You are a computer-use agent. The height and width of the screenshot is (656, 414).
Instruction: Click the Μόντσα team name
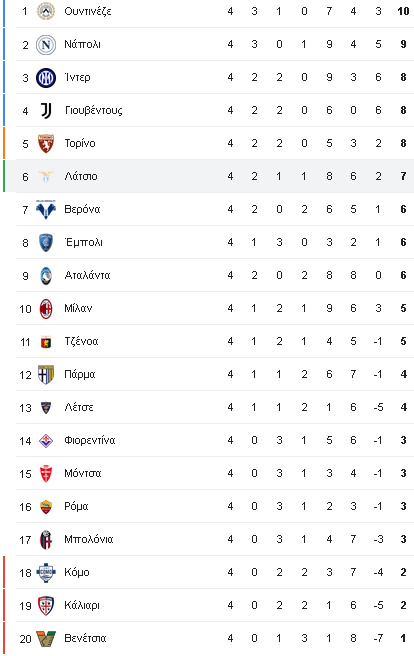(83, 474)
